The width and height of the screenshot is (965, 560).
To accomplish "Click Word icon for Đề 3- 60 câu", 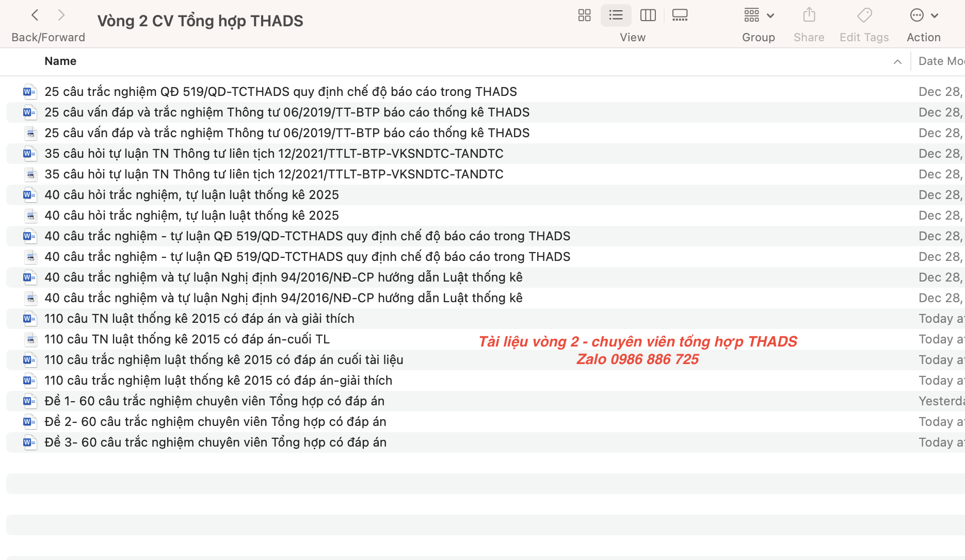I will [x=29, y=442].
